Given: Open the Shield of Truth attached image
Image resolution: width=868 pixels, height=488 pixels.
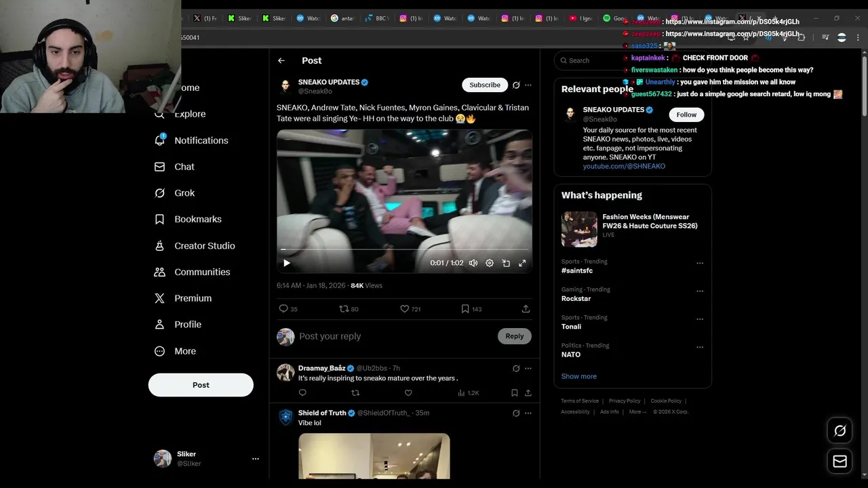Looking at the screenshot, I should point(374,456).
